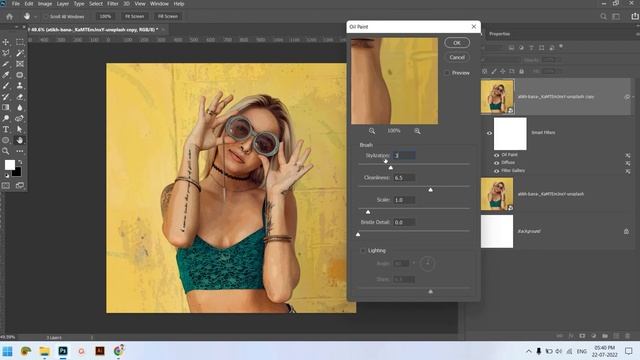Open the Window menu
Screen dimensions: 640x360
(x=159, y=4)
